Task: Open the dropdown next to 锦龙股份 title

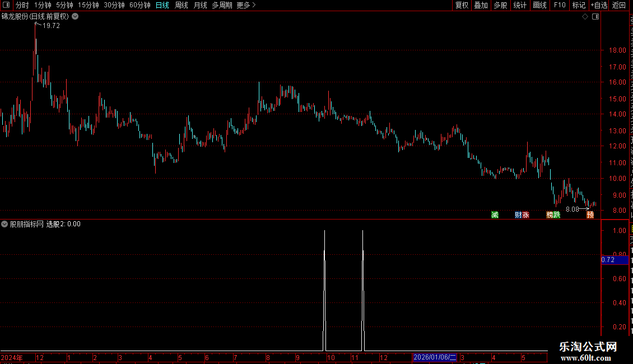Action: click(75, 17)
